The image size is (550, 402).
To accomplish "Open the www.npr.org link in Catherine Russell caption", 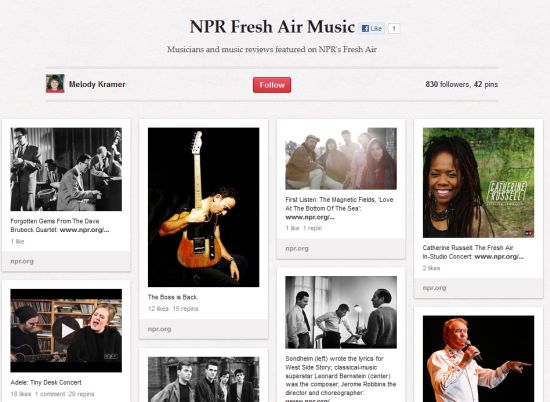I will (499, 256).
